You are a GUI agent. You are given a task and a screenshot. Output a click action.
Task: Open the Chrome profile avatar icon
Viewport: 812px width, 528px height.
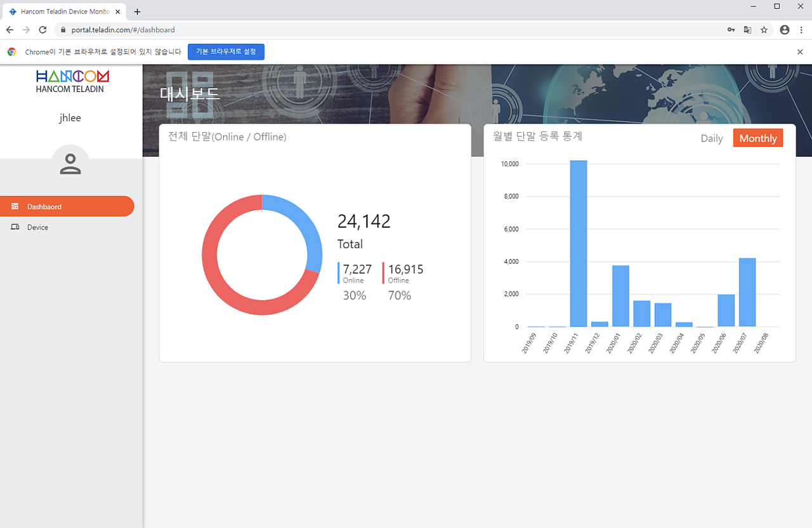coord(785,30)
